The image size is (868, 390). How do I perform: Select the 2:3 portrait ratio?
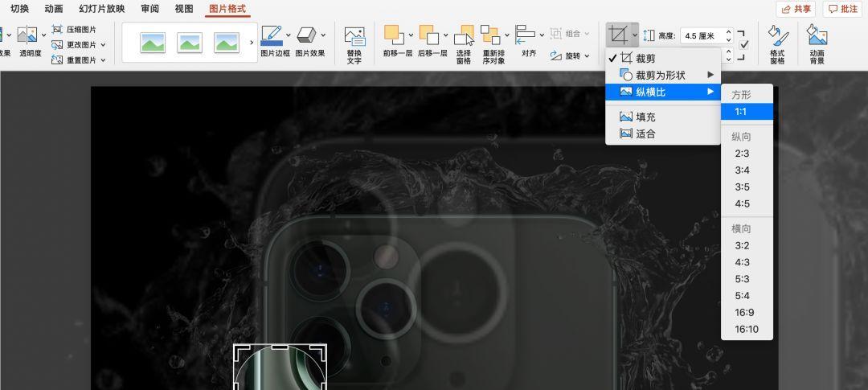pos(747,154)
